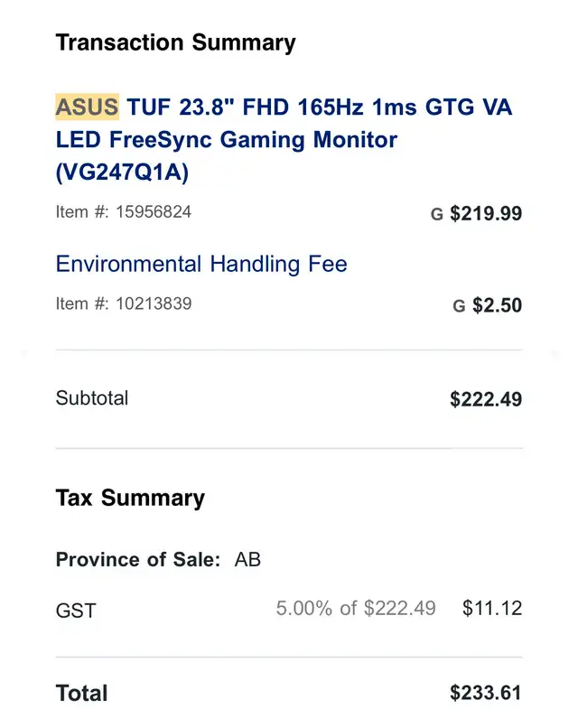Select the monitor price $219.99
The height and width of the screenshot is (728, 578).
point(486,213)
